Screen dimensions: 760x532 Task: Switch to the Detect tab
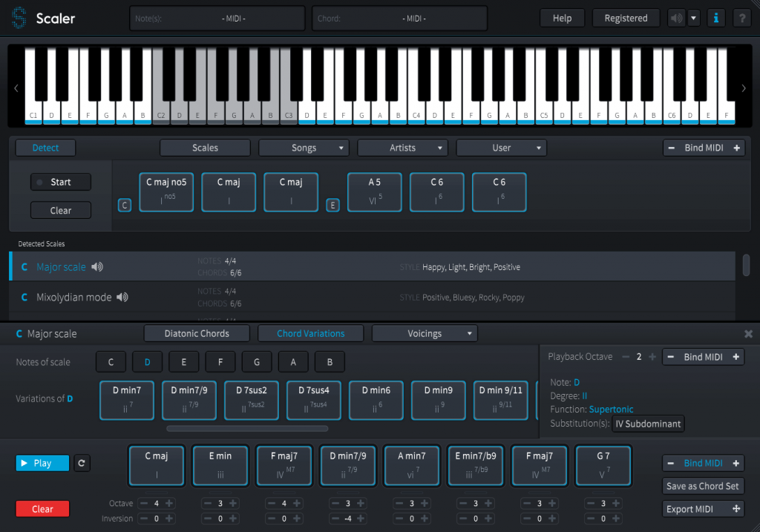click(45, 148)
